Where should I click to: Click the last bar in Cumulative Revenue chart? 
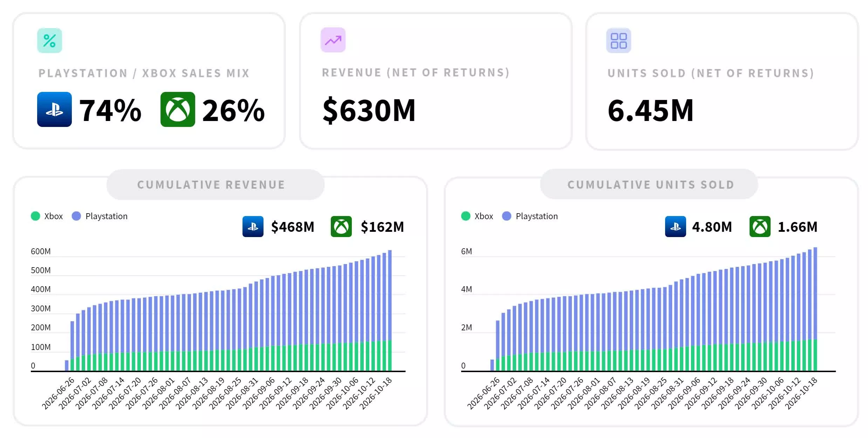(390, 310)
